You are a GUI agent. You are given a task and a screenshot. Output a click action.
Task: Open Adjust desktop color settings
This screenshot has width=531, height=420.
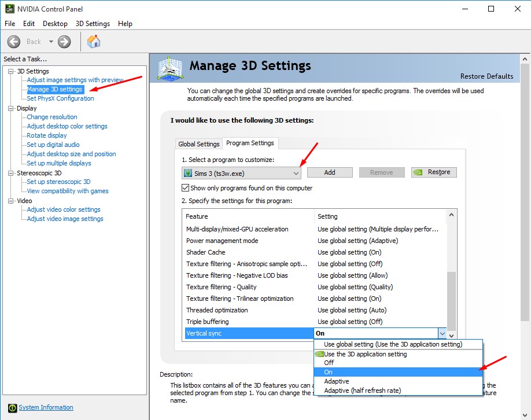pos(67,126)
